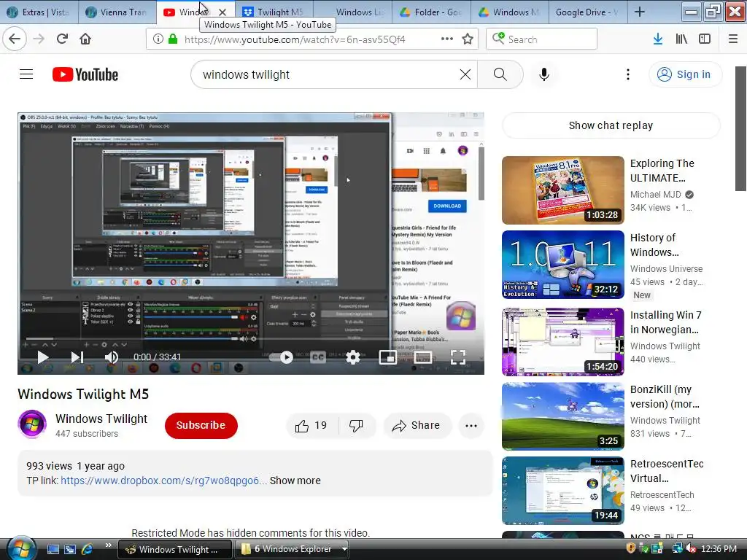Launch Internet Explorer from quick launch
Viewport: 747px width, 560px height.
click(x=87, y=549)
